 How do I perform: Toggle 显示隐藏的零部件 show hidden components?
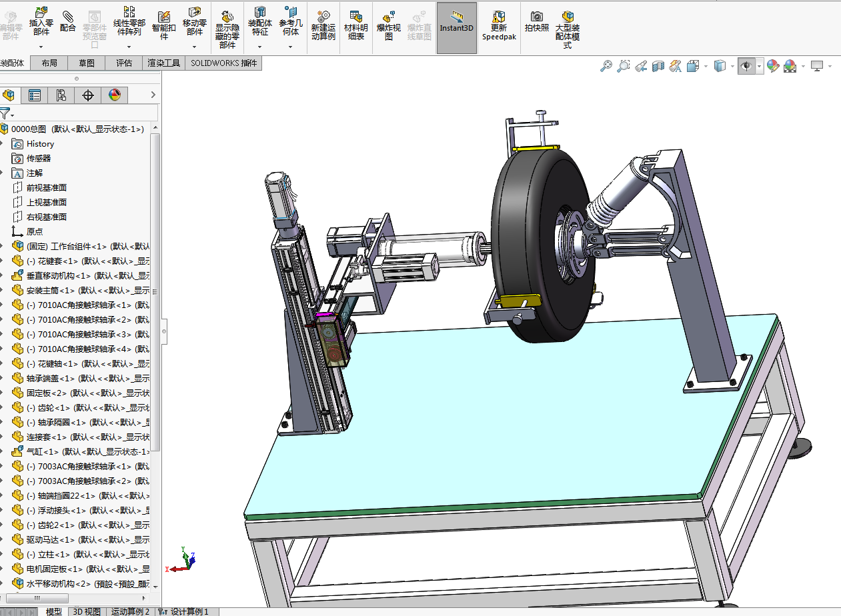point(227,27)
